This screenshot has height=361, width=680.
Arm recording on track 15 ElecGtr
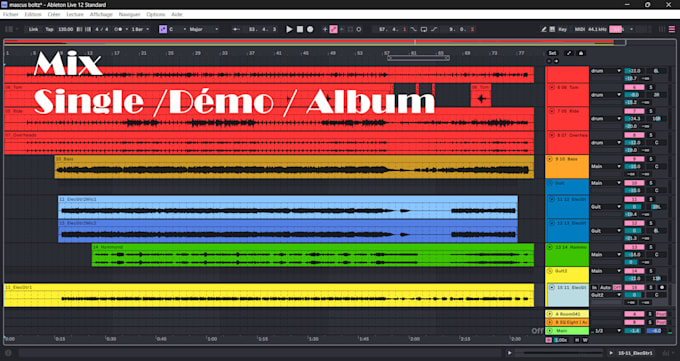pos(662,287)
